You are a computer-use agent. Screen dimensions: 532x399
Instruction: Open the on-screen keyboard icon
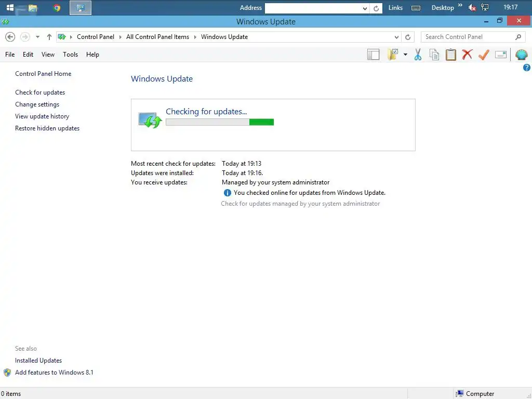point(416,8)
